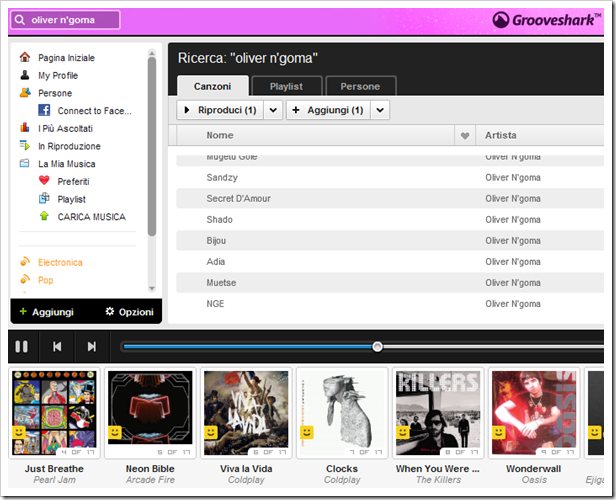616x500 pixels.
Task: Open My Profile in sidebar
Action: pos(58,75)
